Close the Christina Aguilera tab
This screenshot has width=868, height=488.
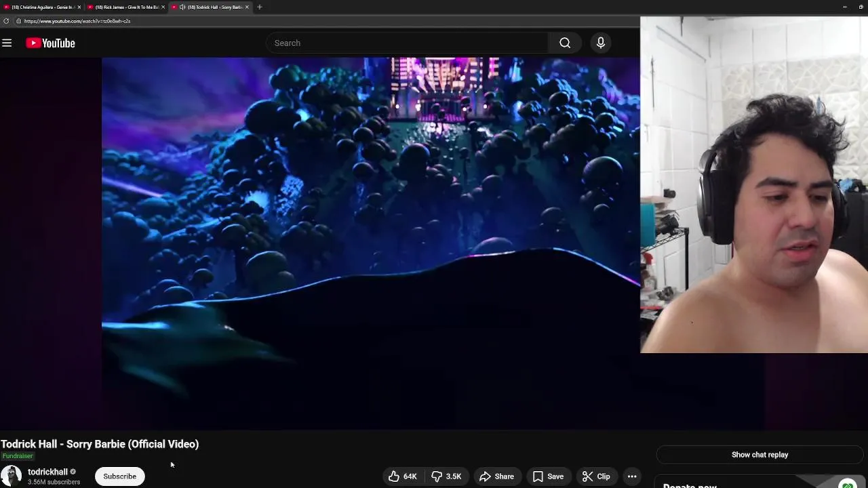[x=79, y=7]
